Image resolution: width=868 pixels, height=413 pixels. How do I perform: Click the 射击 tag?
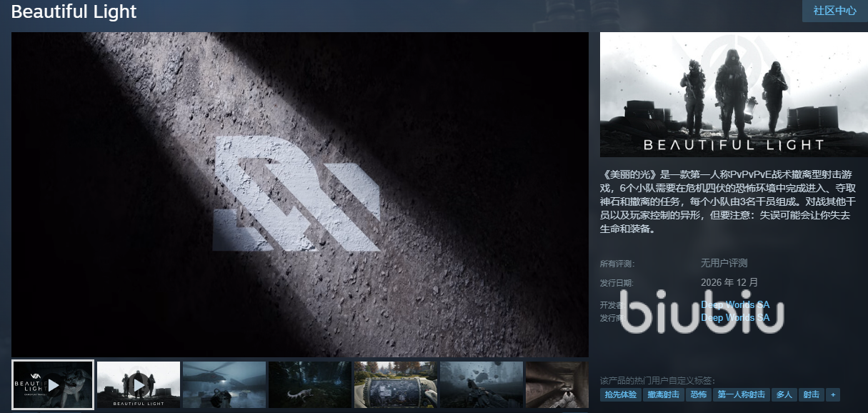[x=811, y=394]
